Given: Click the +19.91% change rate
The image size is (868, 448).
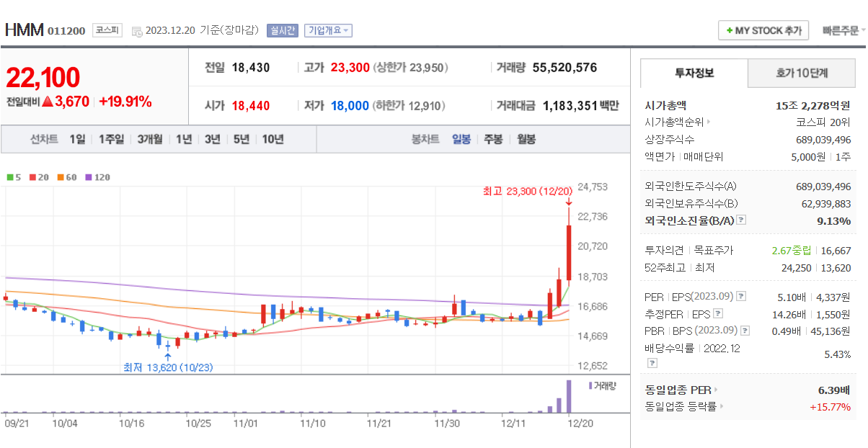Looking at the screenshot, I should pos(125,102).
